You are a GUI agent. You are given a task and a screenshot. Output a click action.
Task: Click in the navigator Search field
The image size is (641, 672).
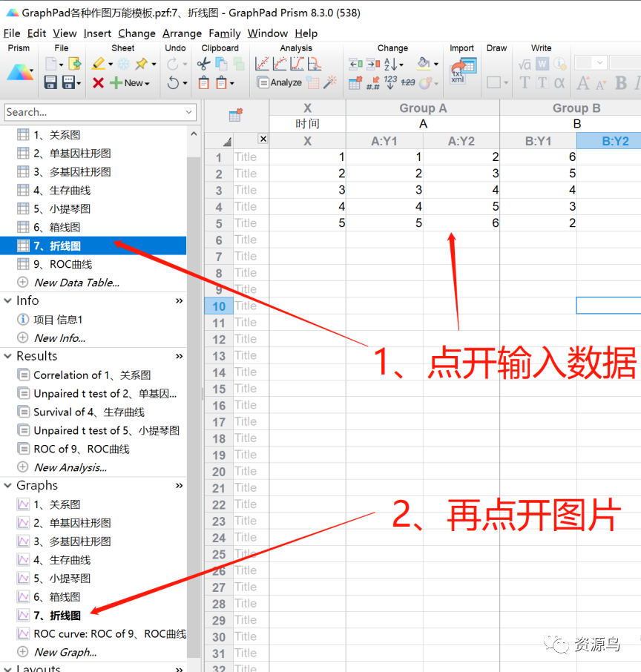[94, 112]
